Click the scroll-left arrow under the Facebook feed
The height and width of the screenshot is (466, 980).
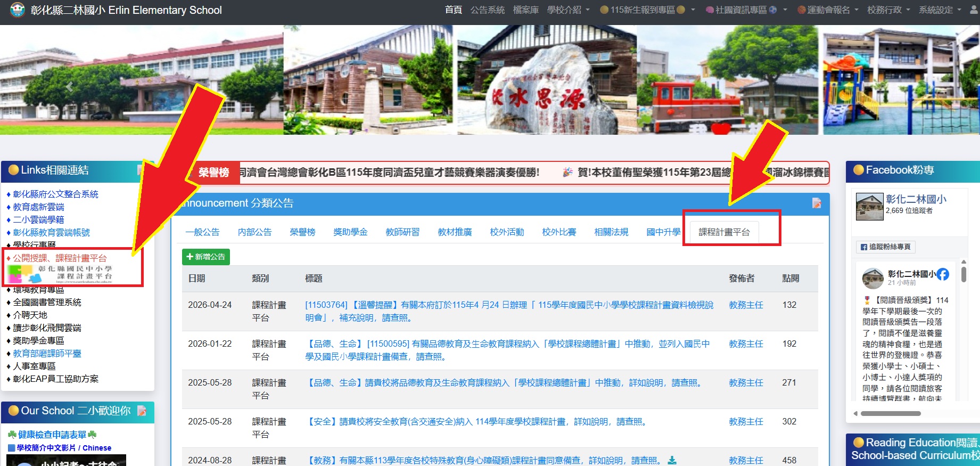click(855, 413)
